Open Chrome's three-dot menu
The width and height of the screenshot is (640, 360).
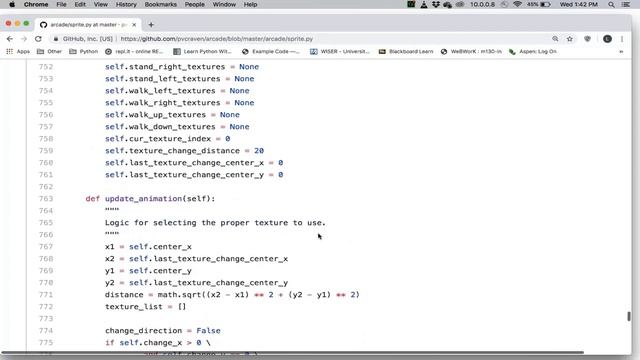(622, 39)
